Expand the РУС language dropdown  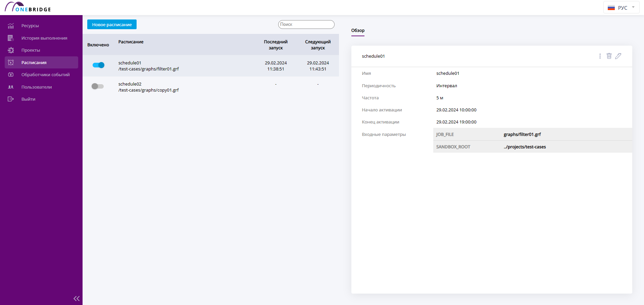click(x=622, y=7)
